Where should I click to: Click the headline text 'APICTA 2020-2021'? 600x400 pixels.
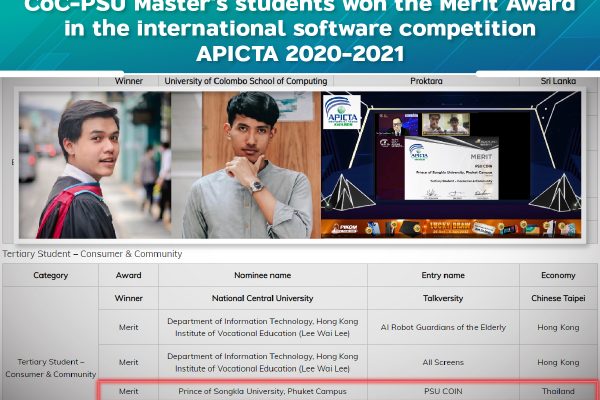(x=300, y=54)
